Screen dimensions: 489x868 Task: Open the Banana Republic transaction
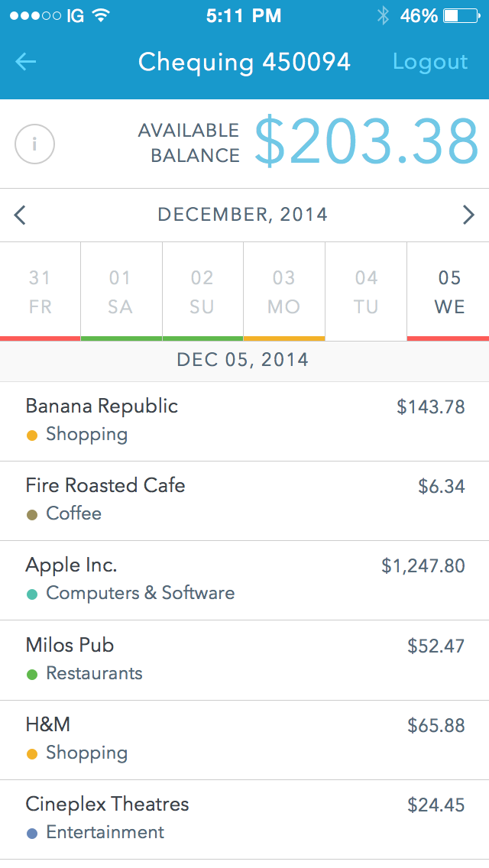[x=244, y=421]
